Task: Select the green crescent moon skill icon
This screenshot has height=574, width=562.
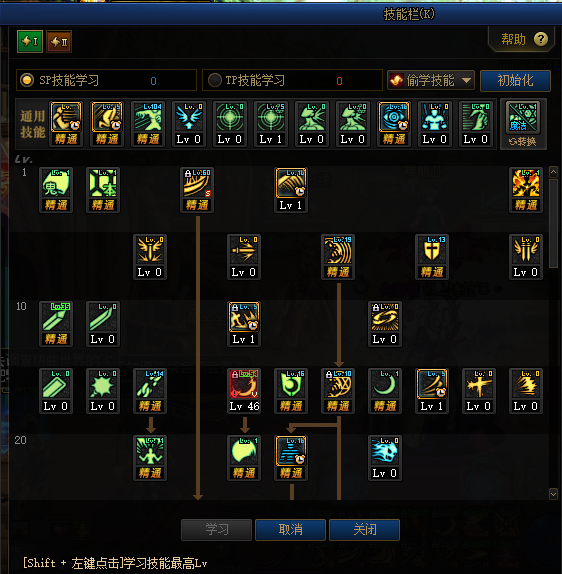Action: point(384,384)
